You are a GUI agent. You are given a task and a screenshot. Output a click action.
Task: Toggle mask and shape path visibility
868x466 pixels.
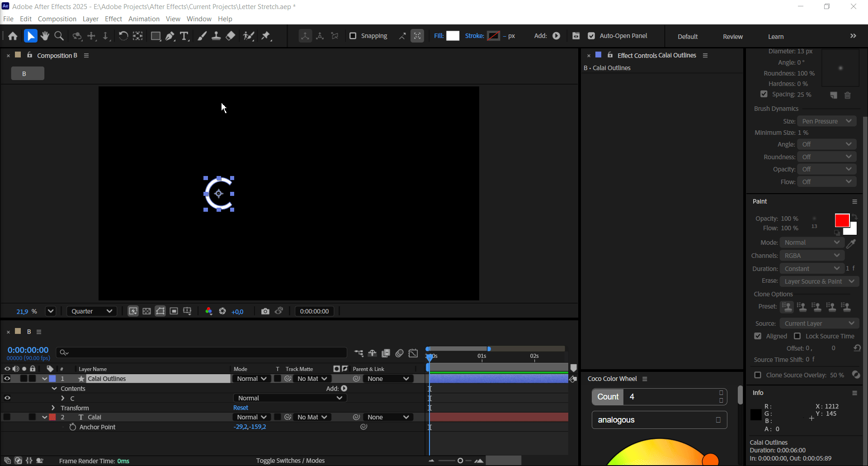(x=160, y=311)
